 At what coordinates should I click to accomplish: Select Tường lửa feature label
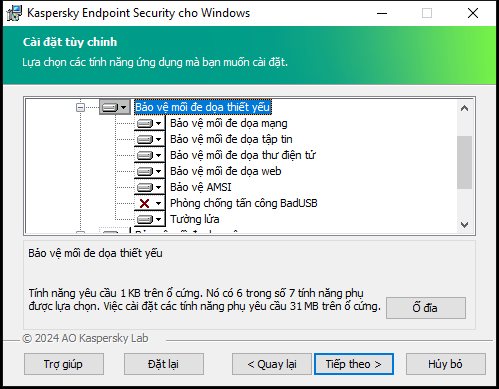click(x=195, y=219)
